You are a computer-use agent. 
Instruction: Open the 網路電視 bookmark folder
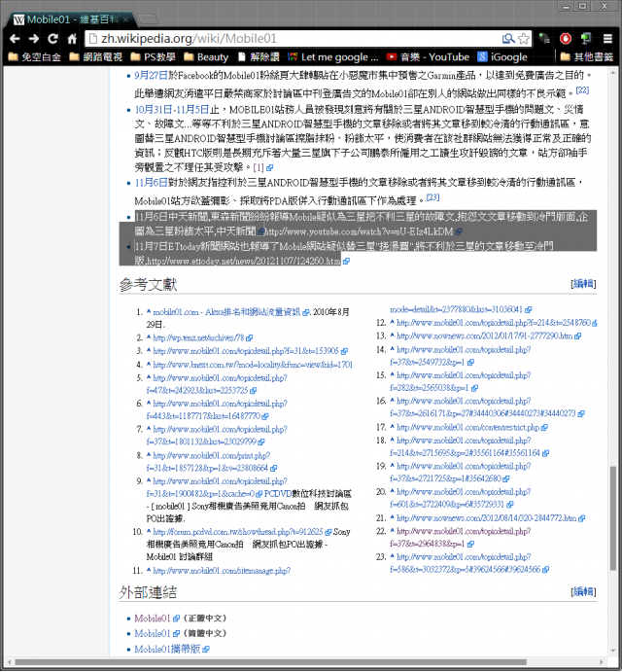[x=96, y=57]
